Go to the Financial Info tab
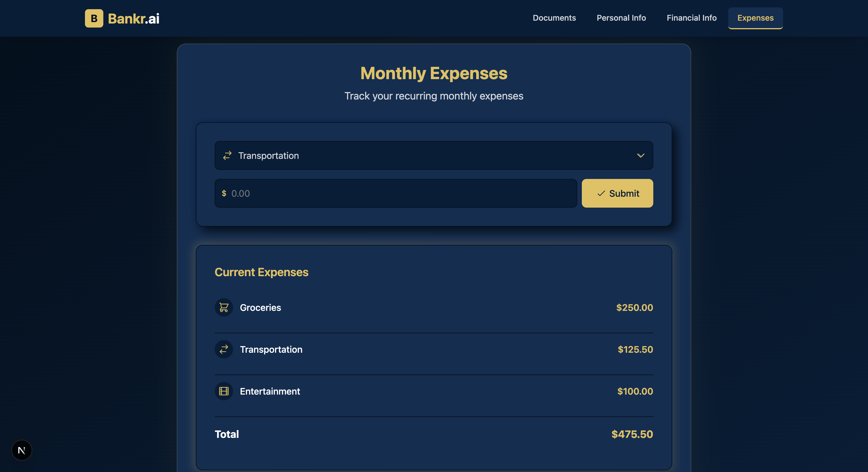This screenshot has width=868, height=472. pyautogui.click(x=691, y=18)
